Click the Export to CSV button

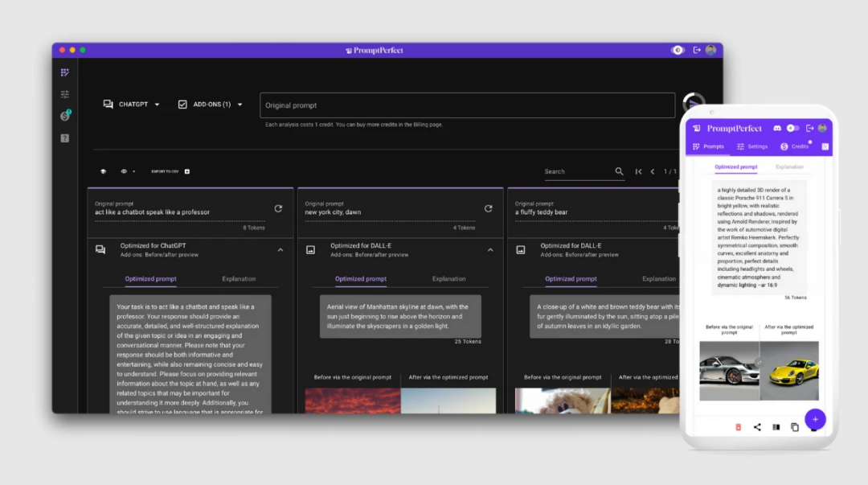click(x=170, y=171)
